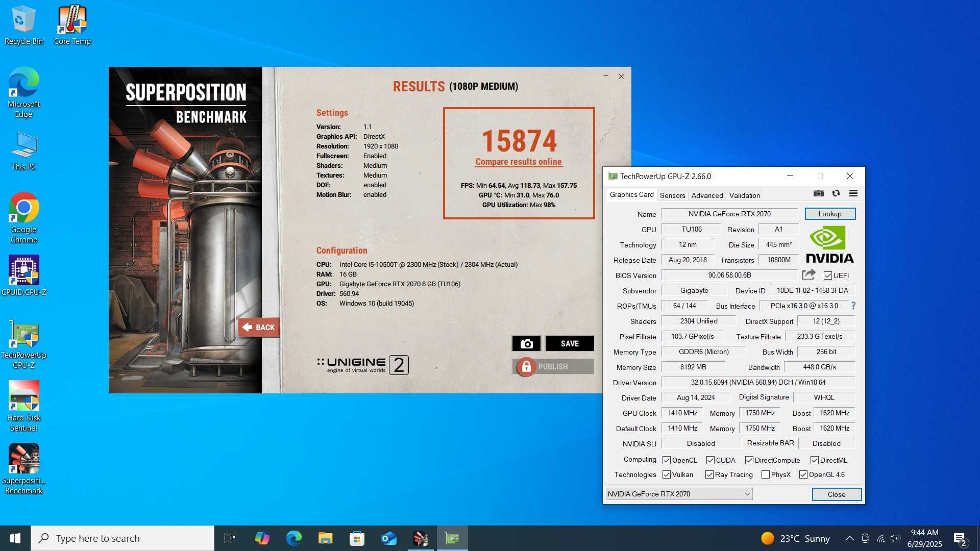980x551 pixels.
Task: Open File Explorer from the taskbar
Action: [325, 538]
